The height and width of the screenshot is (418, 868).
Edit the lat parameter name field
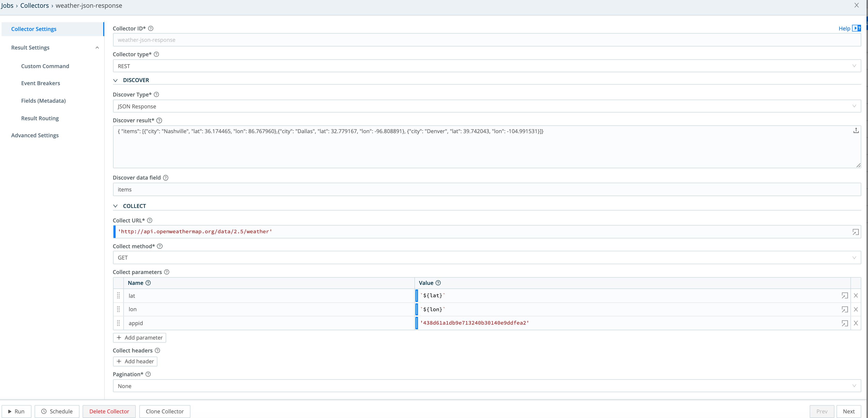pyautogui.click(x=269, y=295)
